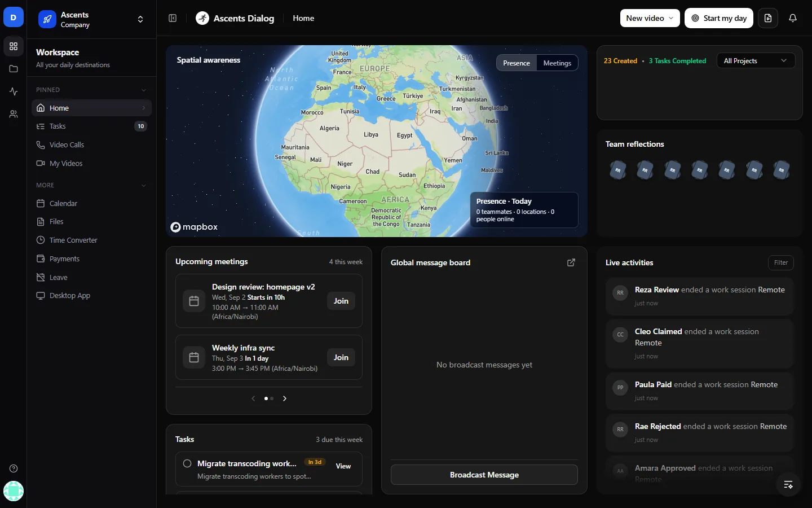The image size is (812, 508).
Task: Open the dashboard grid icon in left rail
Action: (14, 46)
